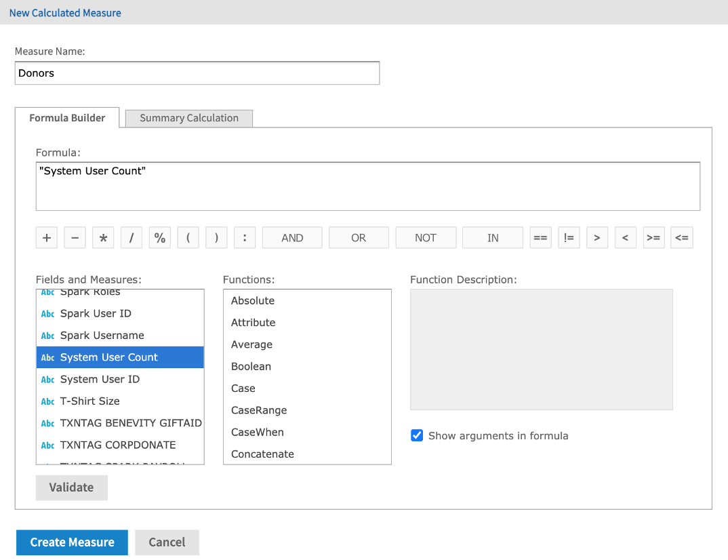
Task: Click the Measure Name input field
Action: pyautogui.click(x=197, y=73)
